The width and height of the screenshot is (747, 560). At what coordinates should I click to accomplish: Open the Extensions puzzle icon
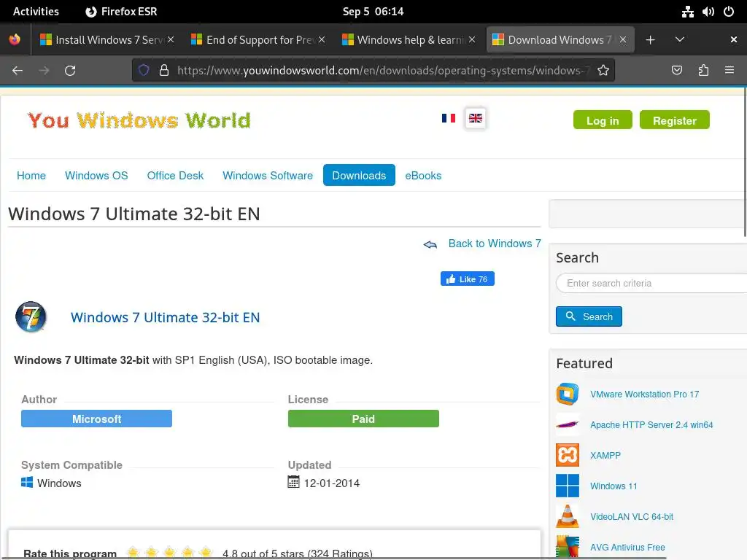(x=703, y=71)
